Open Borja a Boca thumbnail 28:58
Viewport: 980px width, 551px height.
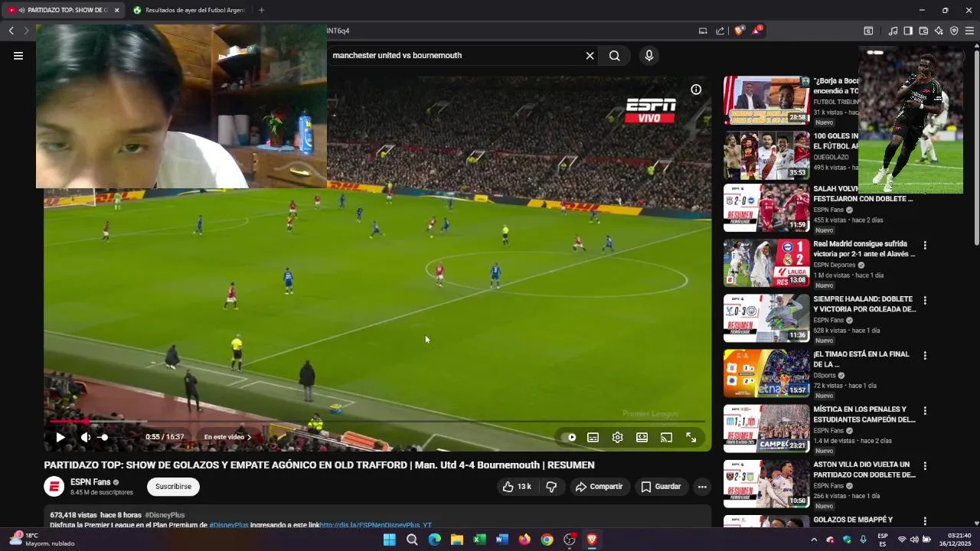766,100
